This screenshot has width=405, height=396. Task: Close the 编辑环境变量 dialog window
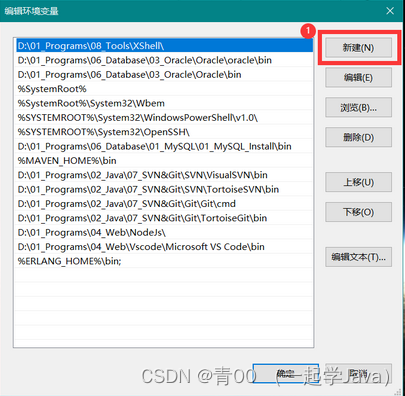click(x=390, y=11)
